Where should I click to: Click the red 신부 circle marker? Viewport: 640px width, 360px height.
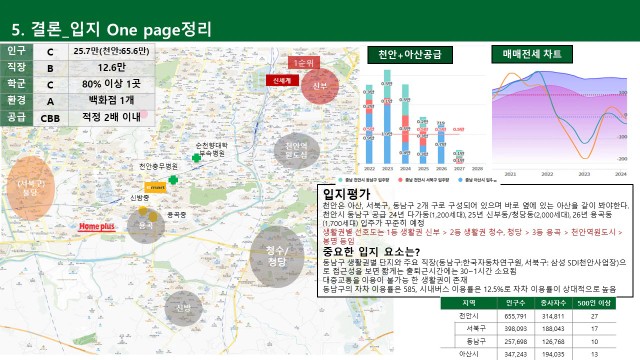pos(320,86)
